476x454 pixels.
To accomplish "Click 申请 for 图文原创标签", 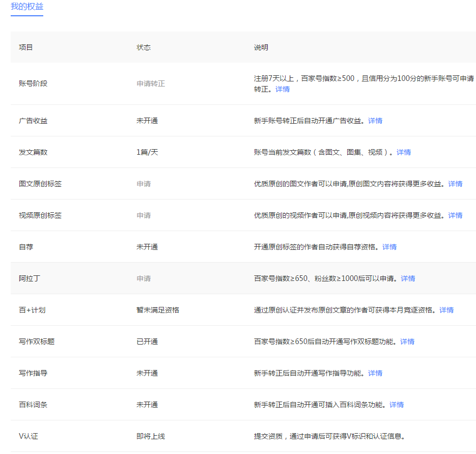I will [x=143, y=184].
